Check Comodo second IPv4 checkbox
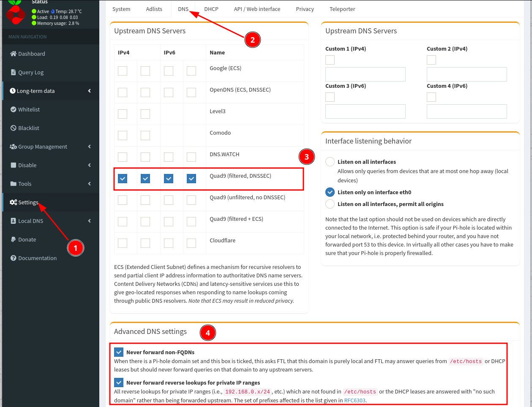This screenshot has height=407, width=532. [145, 135]
